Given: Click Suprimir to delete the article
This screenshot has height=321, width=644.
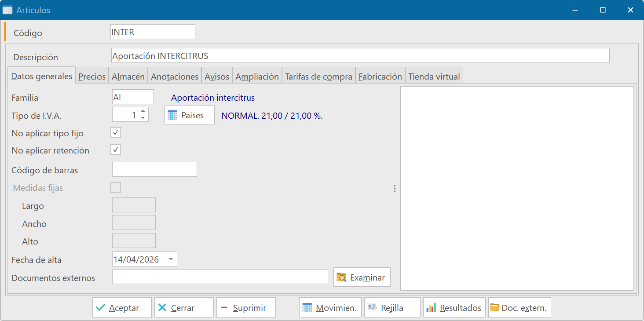Looking at the screenshot, I should pos(246,308).
